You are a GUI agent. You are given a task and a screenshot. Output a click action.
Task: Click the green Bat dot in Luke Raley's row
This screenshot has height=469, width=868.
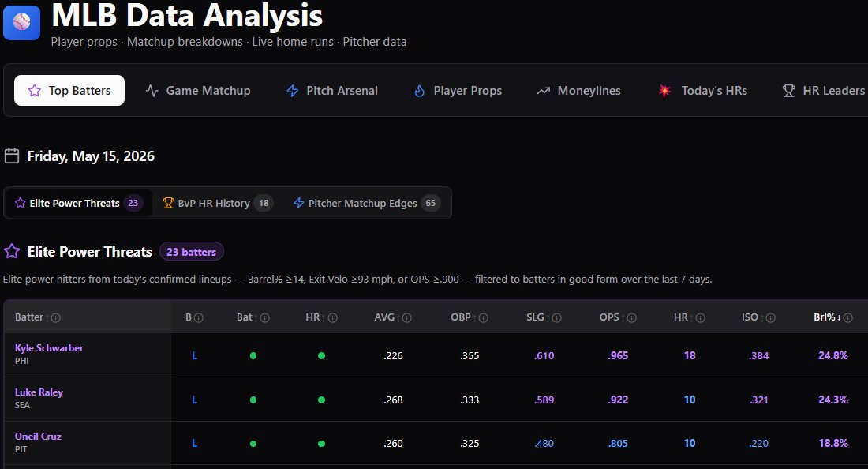253,400
